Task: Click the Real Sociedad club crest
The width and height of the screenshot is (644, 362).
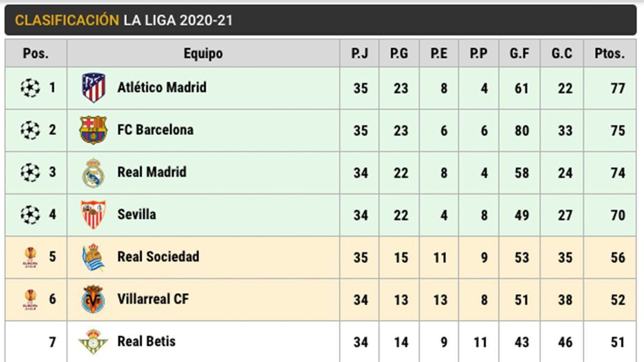Action: coord(93,257)
